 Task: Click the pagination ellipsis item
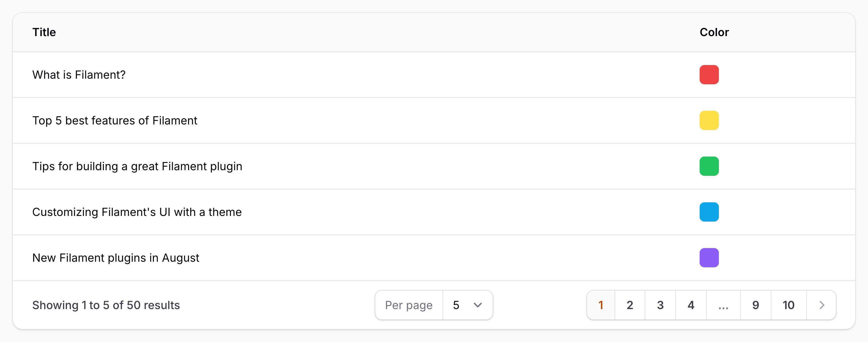723,305
